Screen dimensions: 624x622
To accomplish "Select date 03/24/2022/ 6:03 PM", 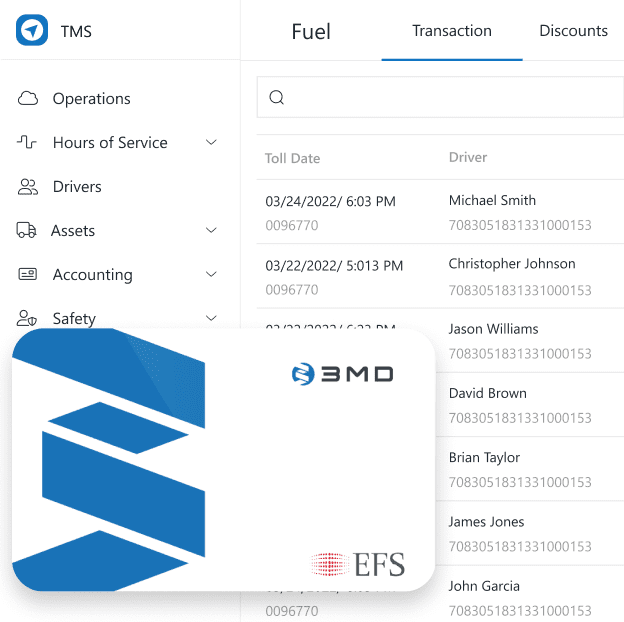I will tap(330, 201).
